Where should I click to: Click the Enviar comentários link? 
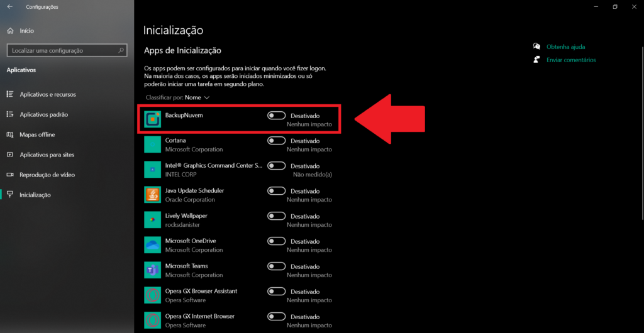click(571, 60)
